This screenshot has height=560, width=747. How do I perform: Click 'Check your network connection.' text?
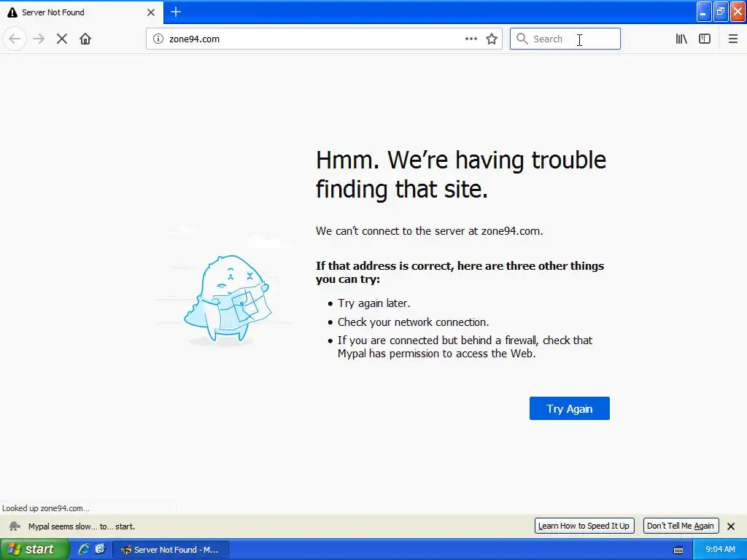click(x=414, y=322)
